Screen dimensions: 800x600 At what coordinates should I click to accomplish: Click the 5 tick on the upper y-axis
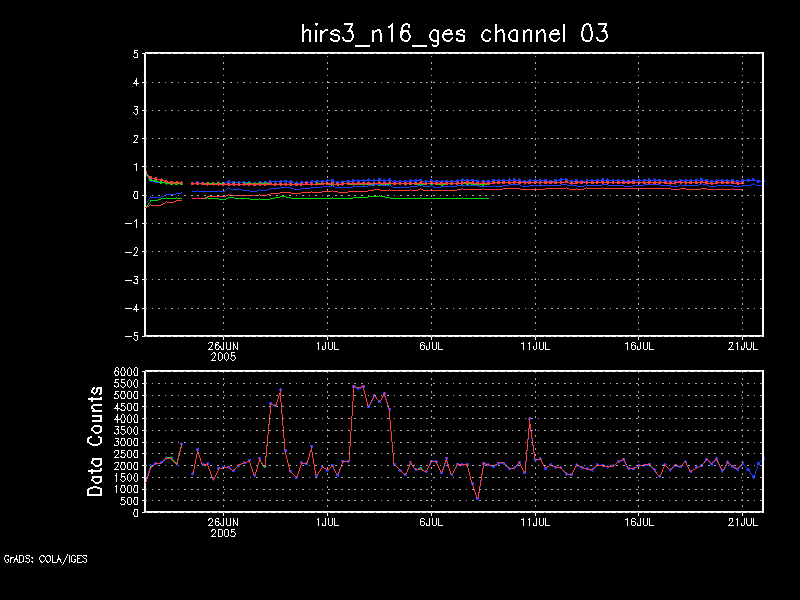click(x=134, y=55)
